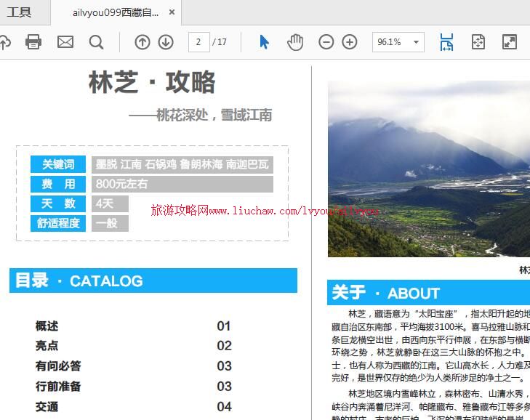Click the print icon
This screenshot has height=420, width=530.
(33, 42)
